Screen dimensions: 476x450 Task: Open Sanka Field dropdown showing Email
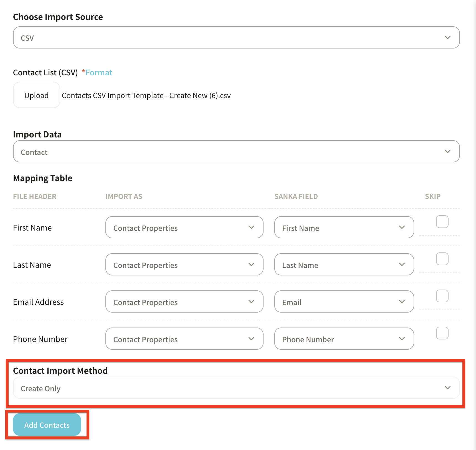(x=344, y=302)
